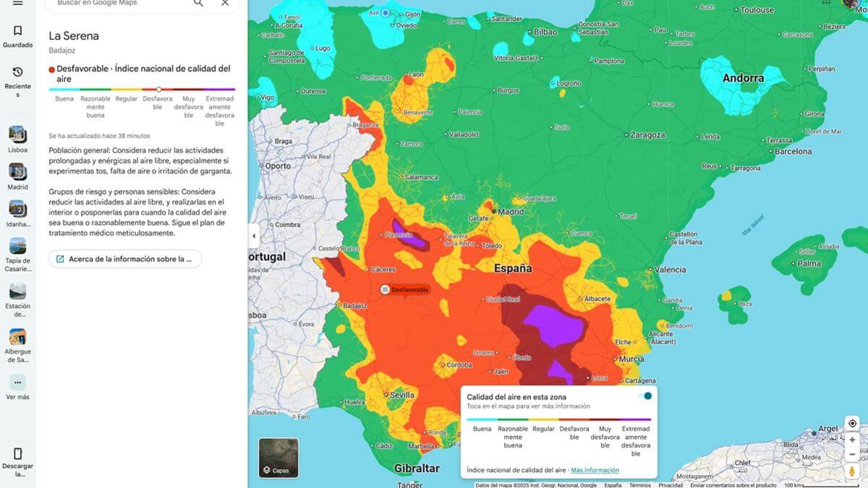The height and width of the screenshot is (488, 868).
Task: Click the Murcia city label on map
Action: (631, 359)
